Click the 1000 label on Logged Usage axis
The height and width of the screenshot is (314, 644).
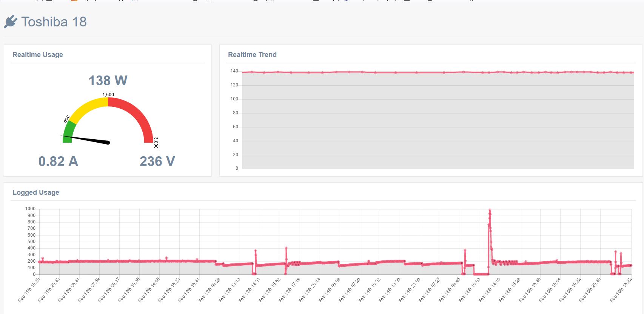(x=30, y=209)
